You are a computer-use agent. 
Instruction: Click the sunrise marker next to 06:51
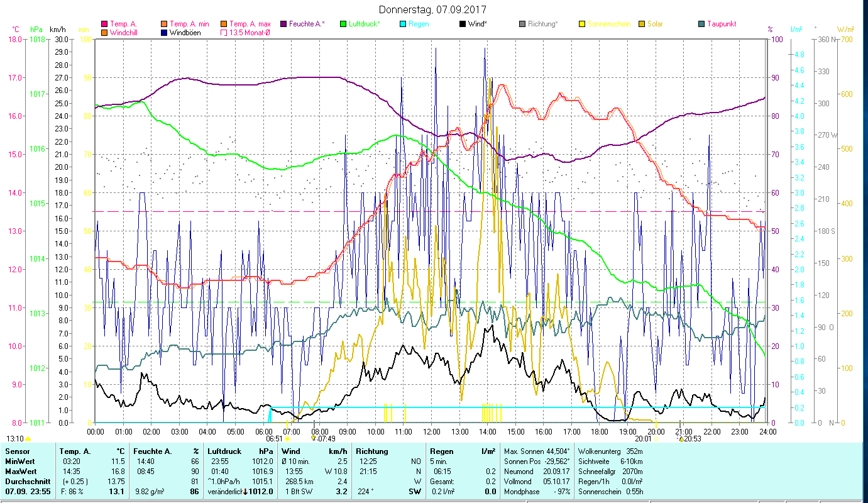[x=287, y=439]
